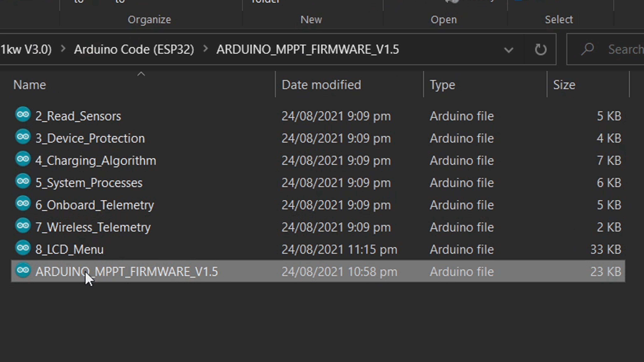
Task: Click the Arduino icon beside 2_Read_Sensors
Action: [x=23, y=115]
